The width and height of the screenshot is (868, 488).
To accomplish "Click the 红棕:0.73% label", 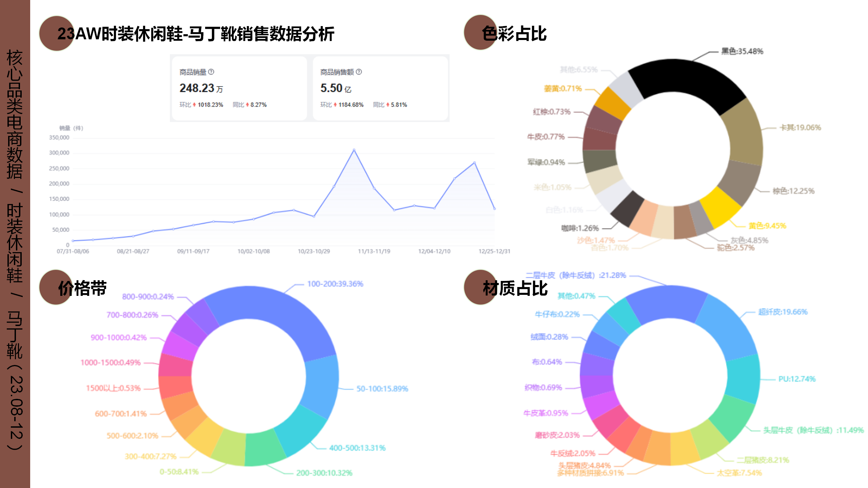I will (552, 112).
